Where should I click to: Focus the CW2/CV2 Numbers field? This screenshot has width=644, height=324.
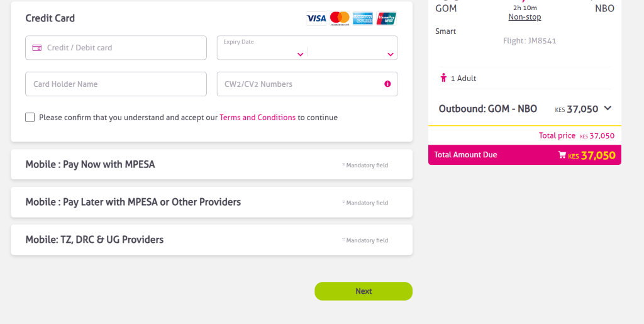tap(307, 84)
